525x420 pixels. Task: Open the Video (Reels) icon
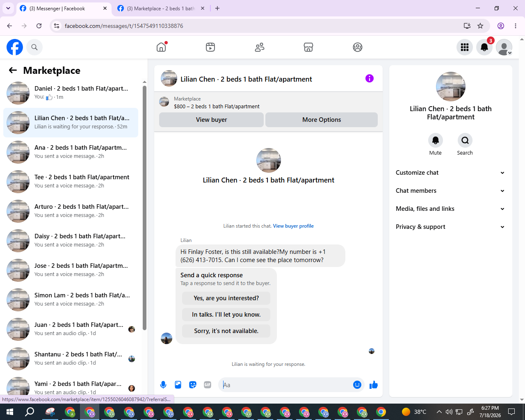(210, 47)
